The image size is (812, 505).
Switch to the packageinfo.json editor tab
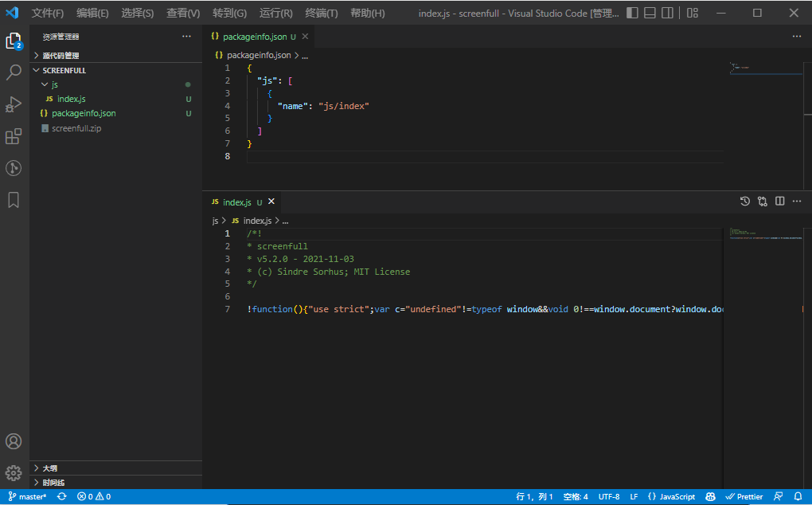click(254, 37)
